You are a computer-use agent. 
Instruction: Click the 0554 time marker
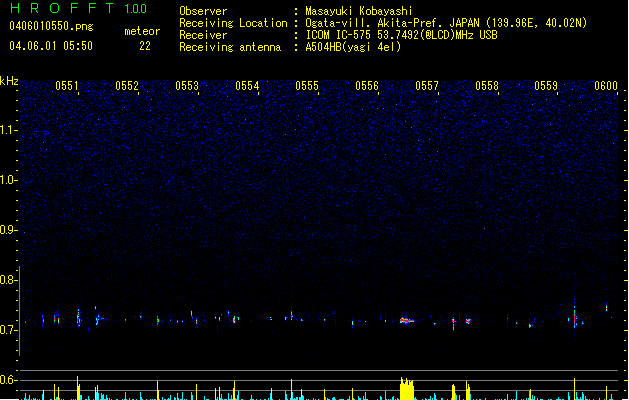click(247, 86)
